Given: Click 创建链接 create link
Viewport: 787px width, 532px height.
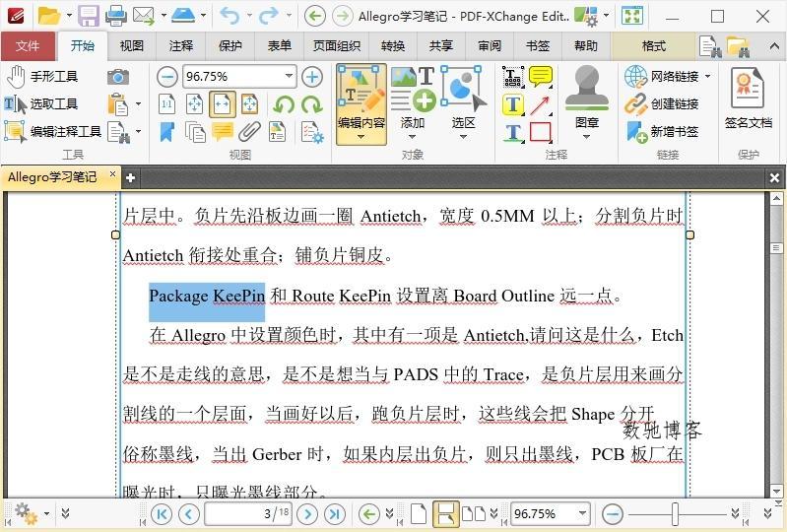Looking at the screenshot, I should [x=662, y=103].
